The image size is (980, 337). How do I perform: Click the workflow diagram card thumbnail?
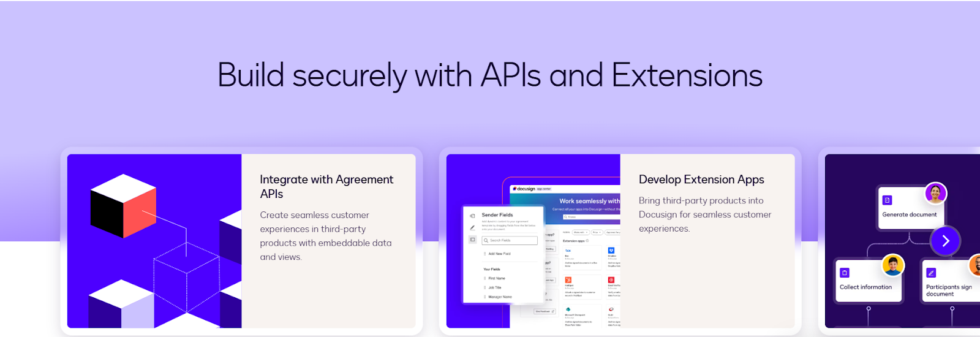(x=902, y=241)
